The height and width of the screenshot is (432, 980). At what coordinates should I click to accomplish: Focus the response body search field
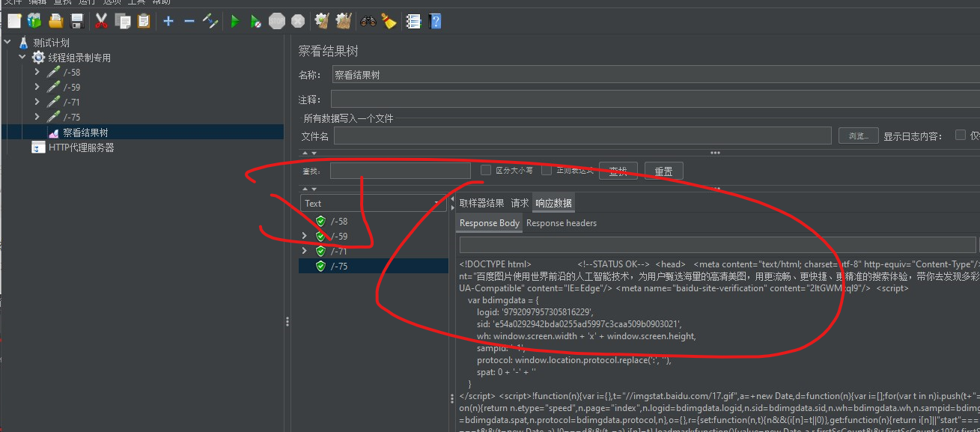point(718,245)
